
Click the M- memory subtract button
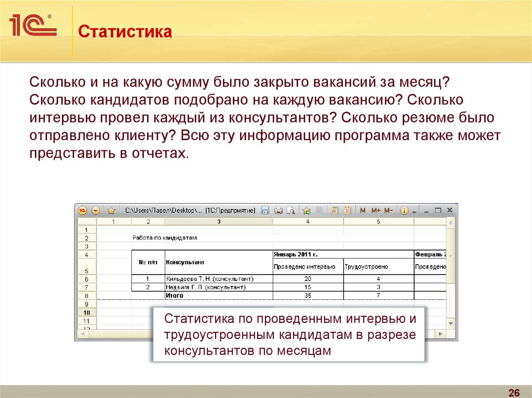389,211
